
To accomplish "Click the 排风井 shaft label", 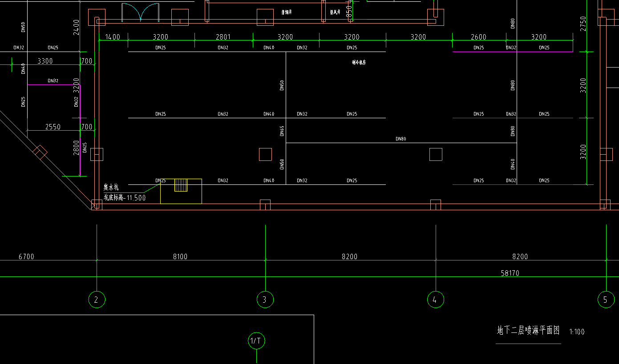I will pyautogui.click(x=335, y=13).
